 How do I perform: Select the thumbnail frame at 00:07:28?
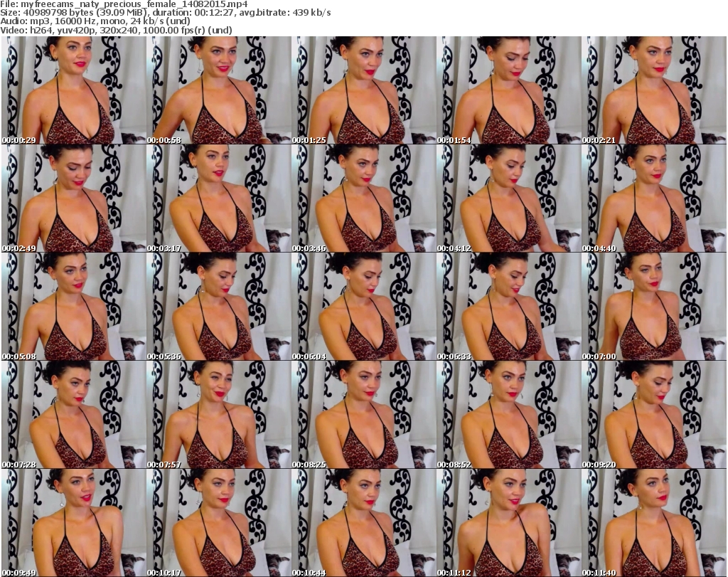74,415
